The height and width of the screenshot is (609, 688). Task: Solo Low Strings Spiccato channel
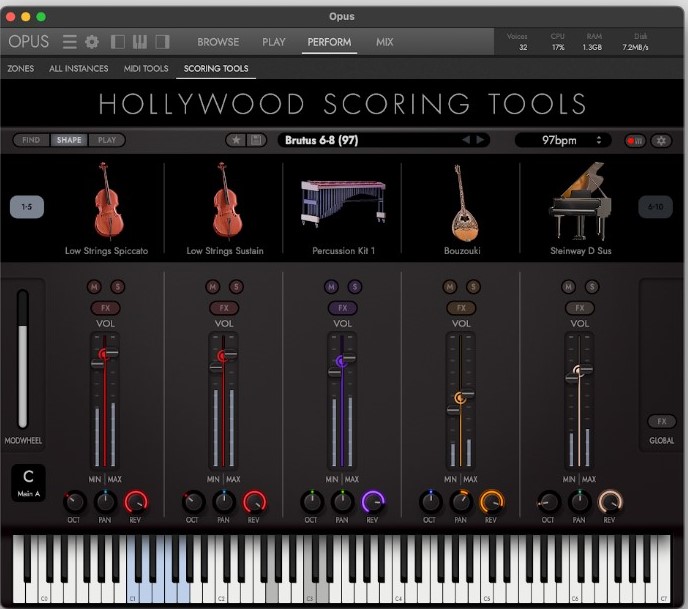118,287
